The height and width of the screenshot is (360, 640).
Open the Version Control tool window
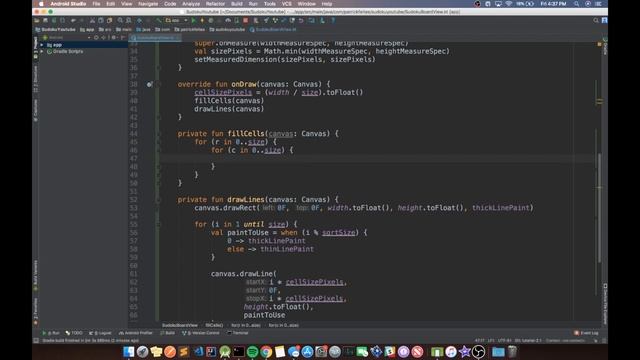click(x=200, y=333)
